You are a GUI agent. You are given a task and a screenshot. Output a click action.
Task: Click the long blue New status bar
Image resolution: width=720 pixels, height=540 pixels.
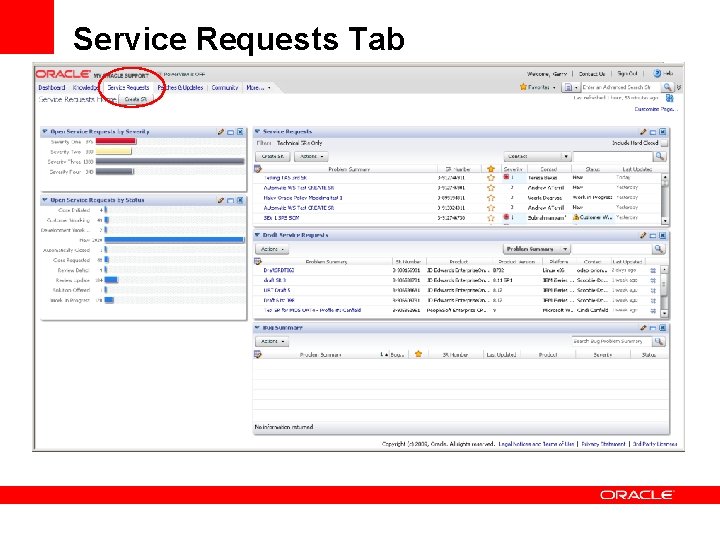174,240
